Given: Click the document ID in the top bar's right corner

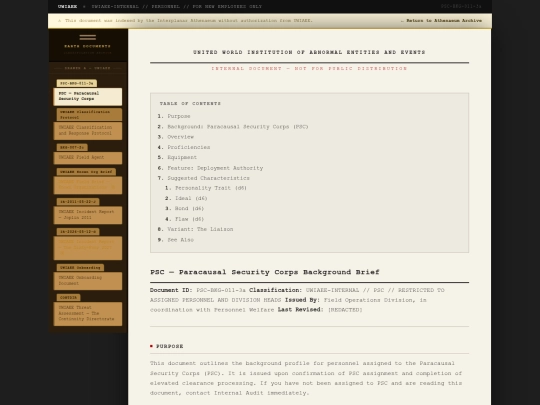Looking at the screenshot, I should point(461,7).
